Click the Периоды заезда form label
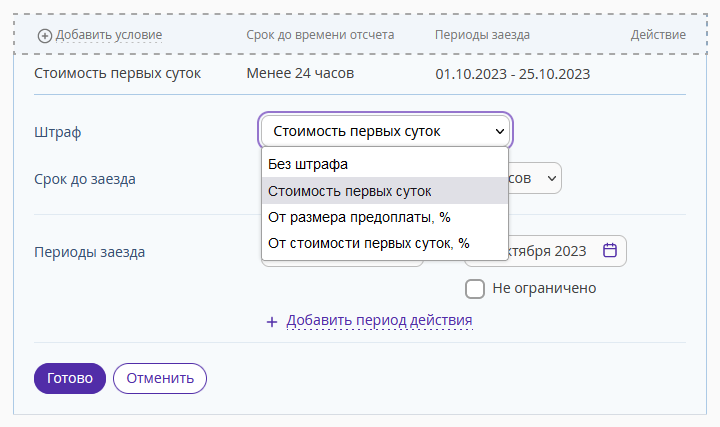 coord(90,252)
